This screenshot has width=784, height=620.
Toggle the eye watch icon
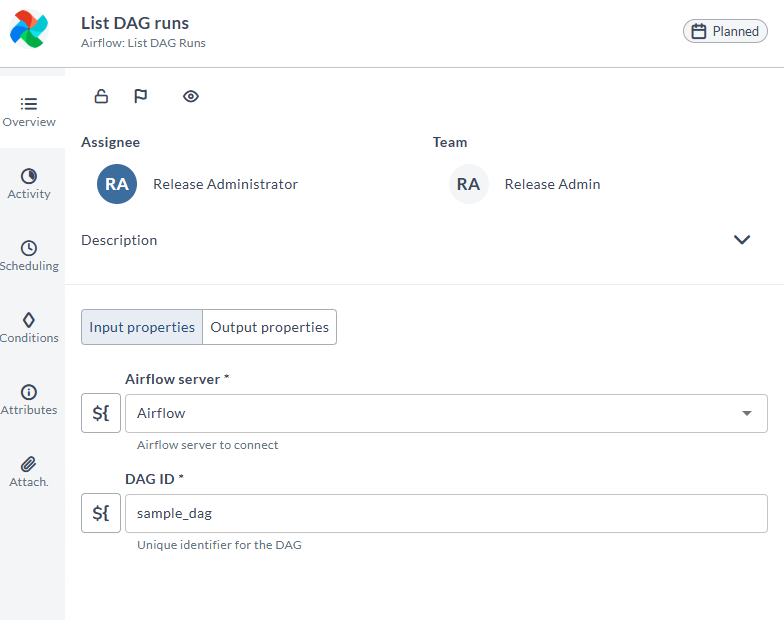pyautogui.click(x=190, y=96)
